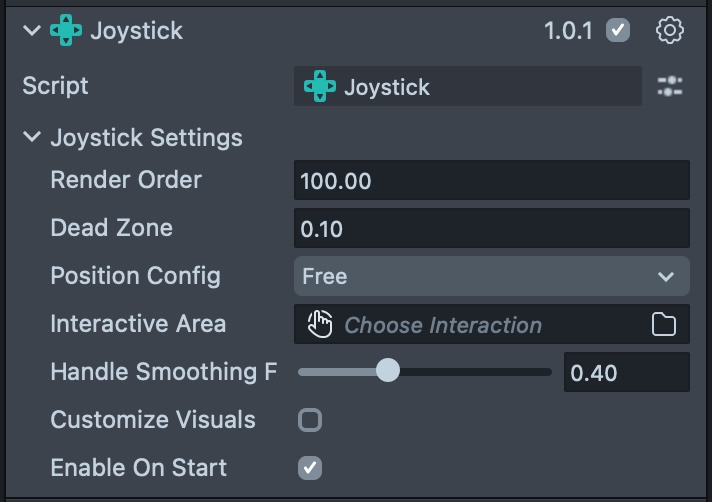Enable the Customize Visuals checkbox

point(310,420)
